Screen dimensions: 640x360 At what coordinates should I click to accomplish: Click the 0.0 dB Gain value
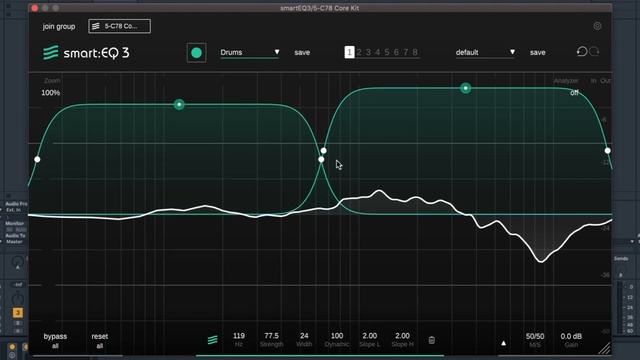(571, 336)
